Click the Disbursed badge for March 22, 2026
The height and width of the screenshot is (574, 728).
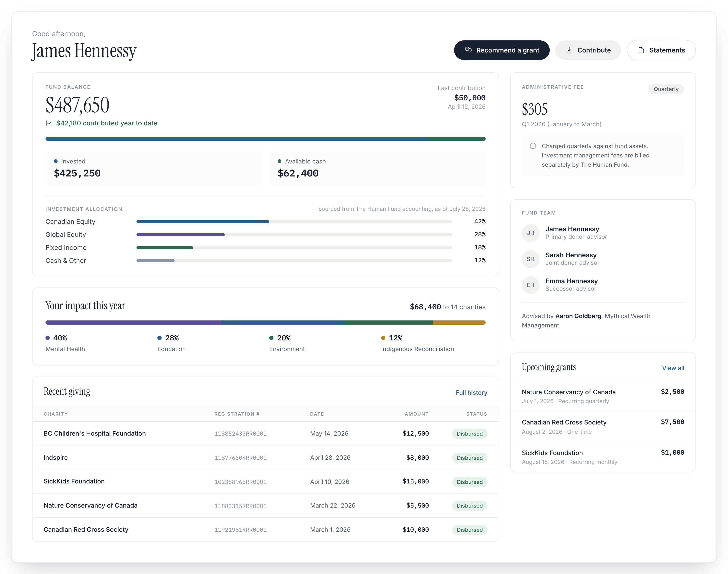coord(470,506)
